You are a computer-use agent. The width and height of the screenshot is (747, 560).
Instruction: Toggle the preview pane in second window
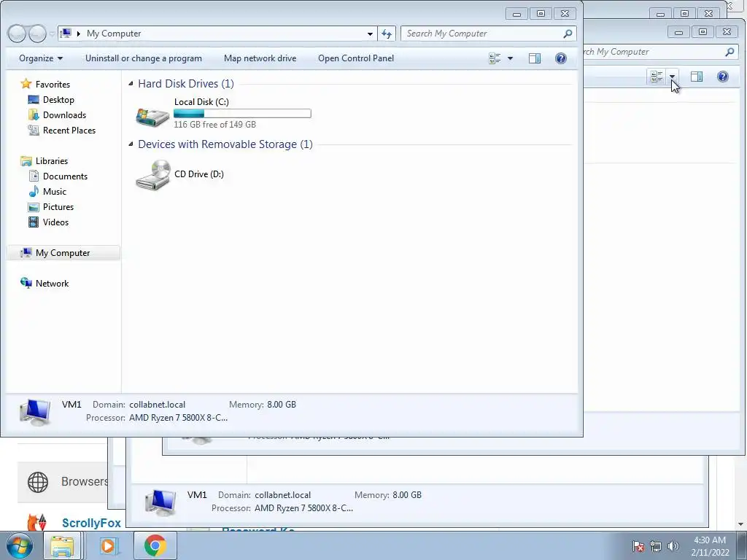click(697, 77)
